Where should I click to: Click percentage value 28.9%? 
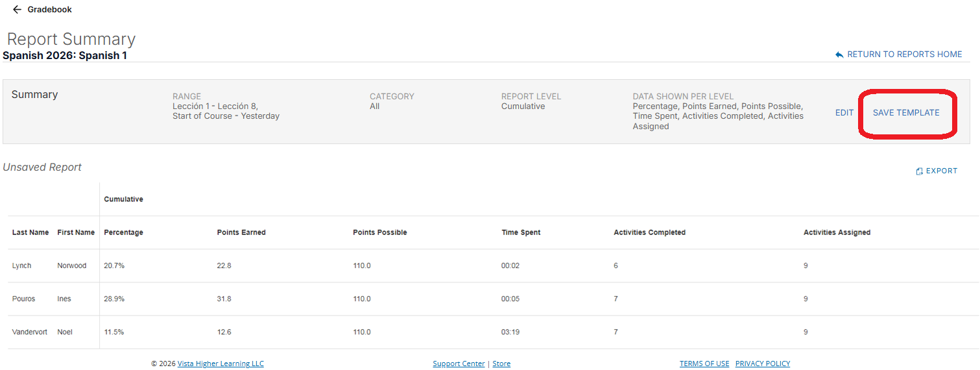coord(114,299)
